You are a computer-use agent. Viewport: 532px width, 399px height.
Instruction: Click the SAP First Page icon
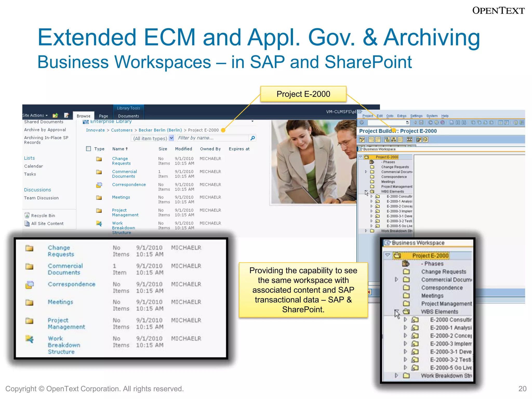tap(473, 123)
